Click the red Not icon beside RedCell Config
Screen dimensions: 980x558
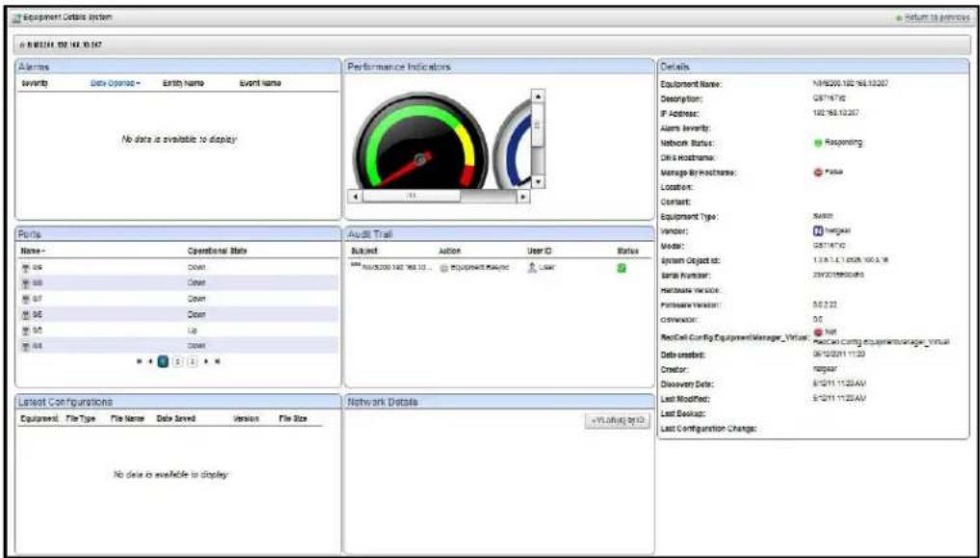click(x=817, y=332)
